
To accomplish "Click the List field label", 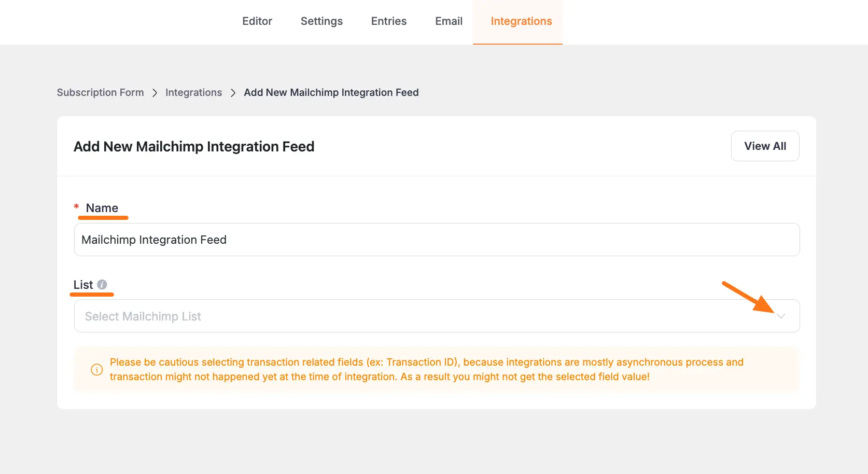I will 83,285.
